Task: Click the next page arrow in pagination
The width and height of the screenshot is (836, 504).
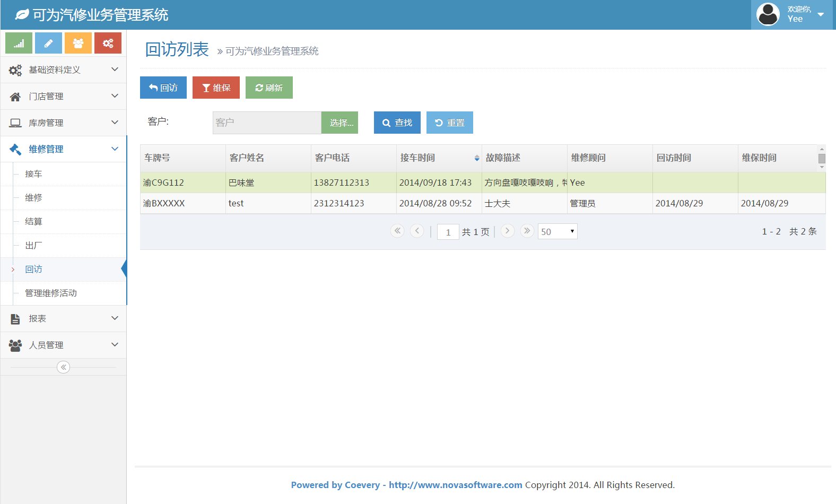Action: [x=507, y=231]
